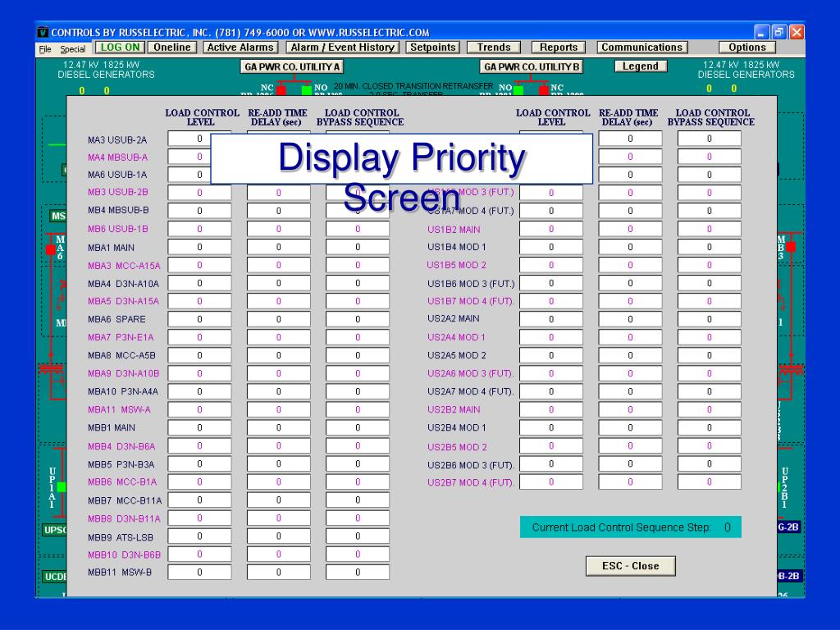This screenshot has height=630, width=840.
Task: Open the Reports screen
Action: point(558,47)
